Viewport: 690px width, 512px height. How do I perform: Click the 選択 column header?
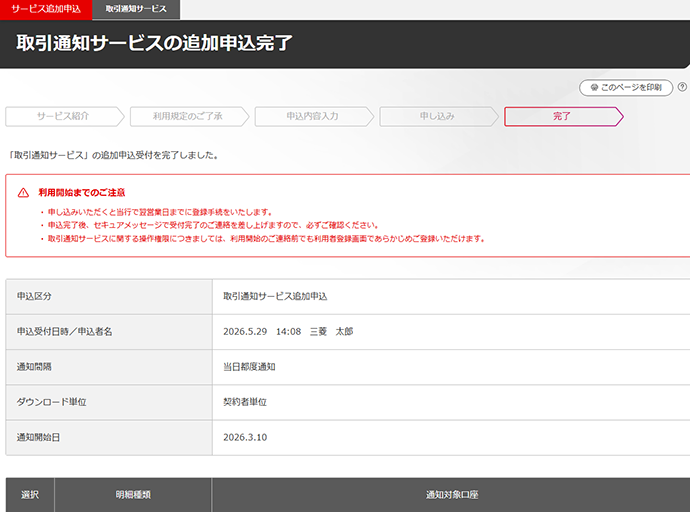tap(30, 494)
